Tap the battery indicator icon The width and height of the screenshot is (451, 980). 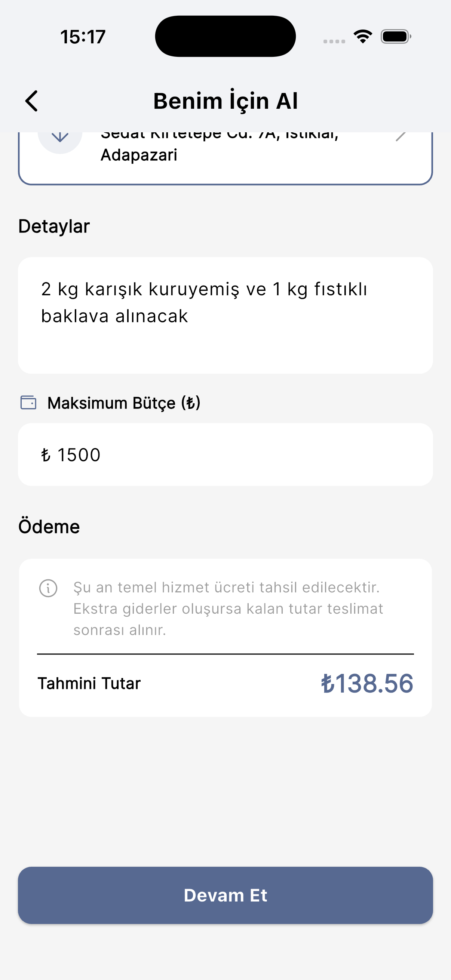tap(395, 37)
